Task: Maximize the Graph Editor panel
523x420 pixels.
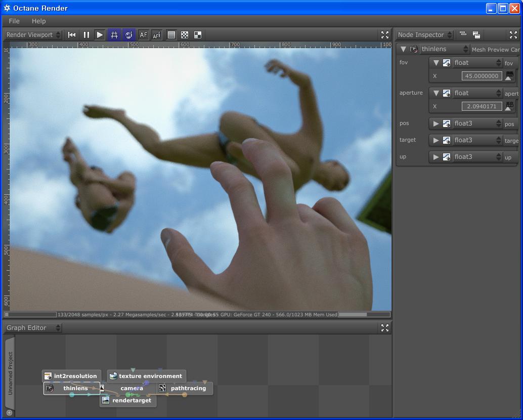Action: click(385, 328)
